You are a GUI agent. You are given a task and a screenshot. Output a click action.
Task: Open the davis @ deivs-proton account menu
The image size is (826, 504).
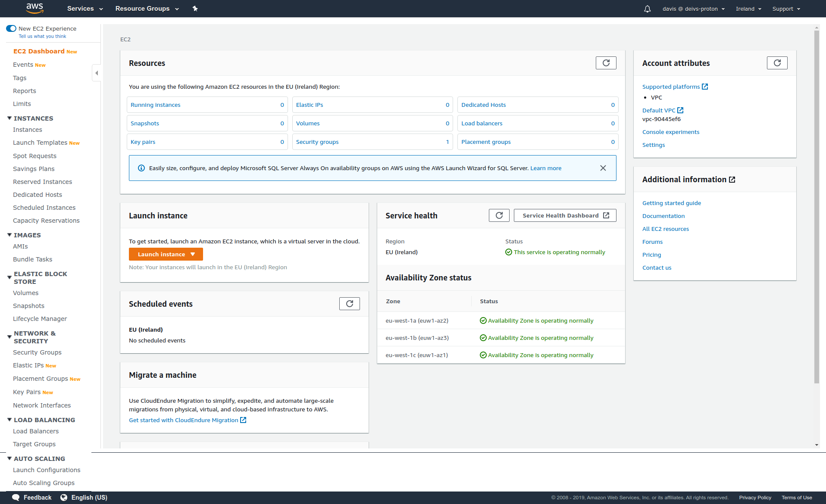click(694, 9)
